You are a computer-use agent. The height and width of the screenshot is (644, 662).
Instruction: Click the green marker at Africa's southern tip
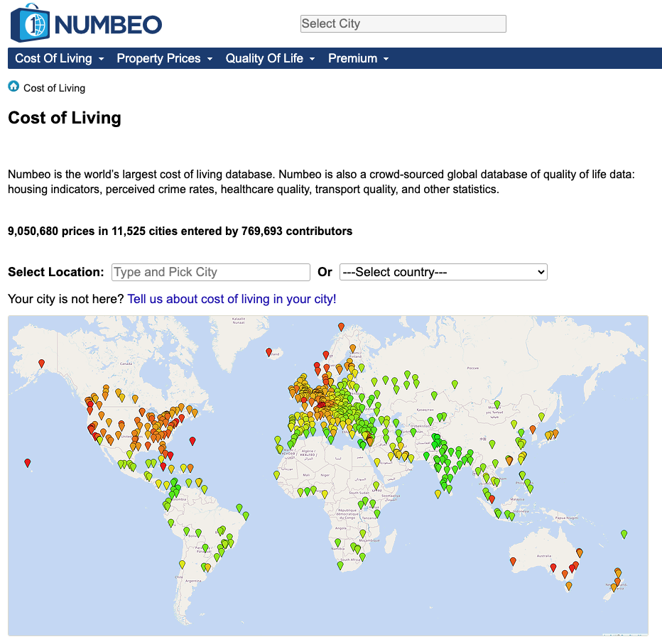coord(340,566)
